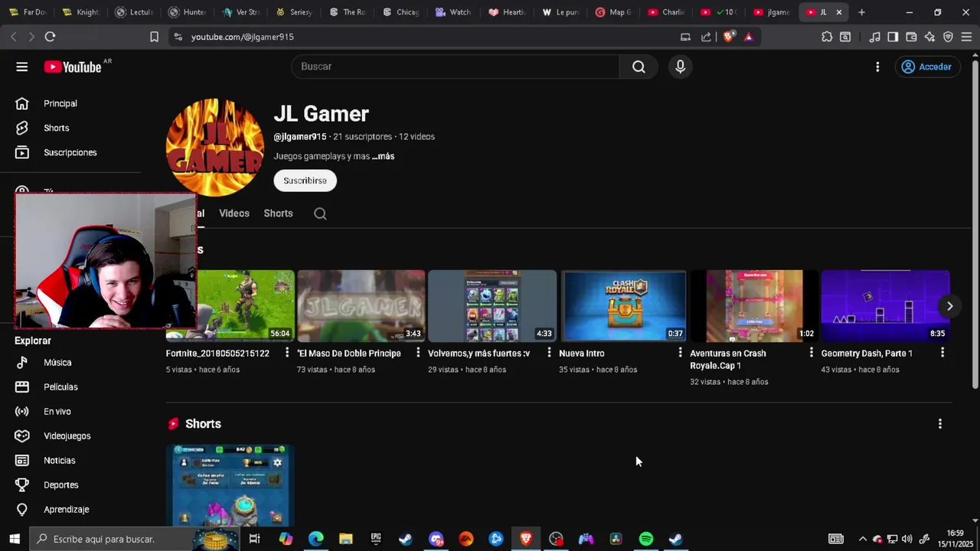
Task: Open options menu for Volvemos,y más fuertes
Action: 549,353
